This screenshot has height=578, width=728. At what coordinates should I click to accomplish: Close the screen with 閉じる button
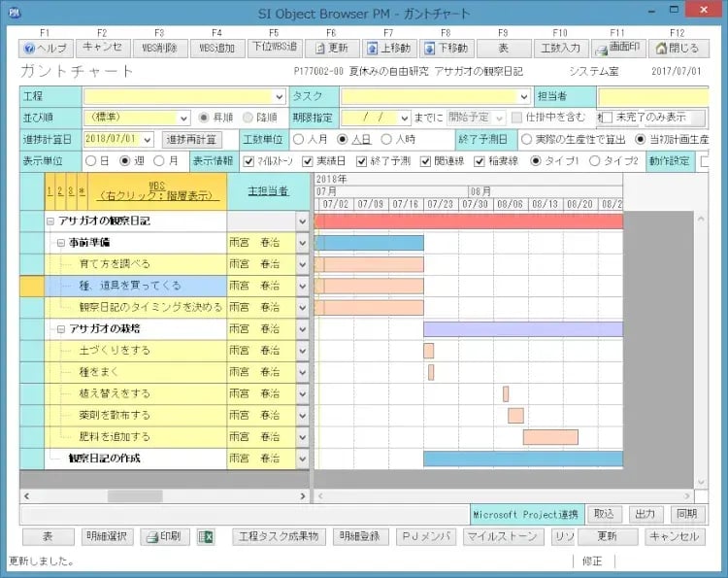[675, 47]
